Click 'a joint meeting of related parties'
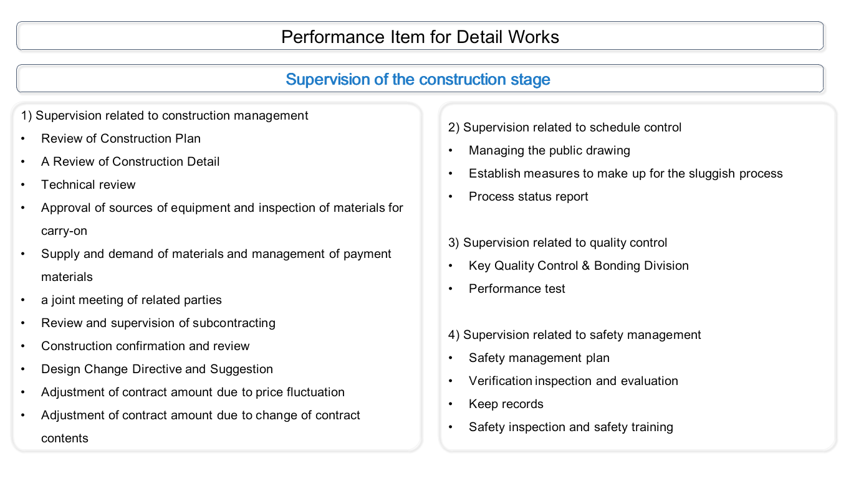Image resolution: width=841 pixels, height=504 pixels. pyautogui.click(x=132, y=300)
